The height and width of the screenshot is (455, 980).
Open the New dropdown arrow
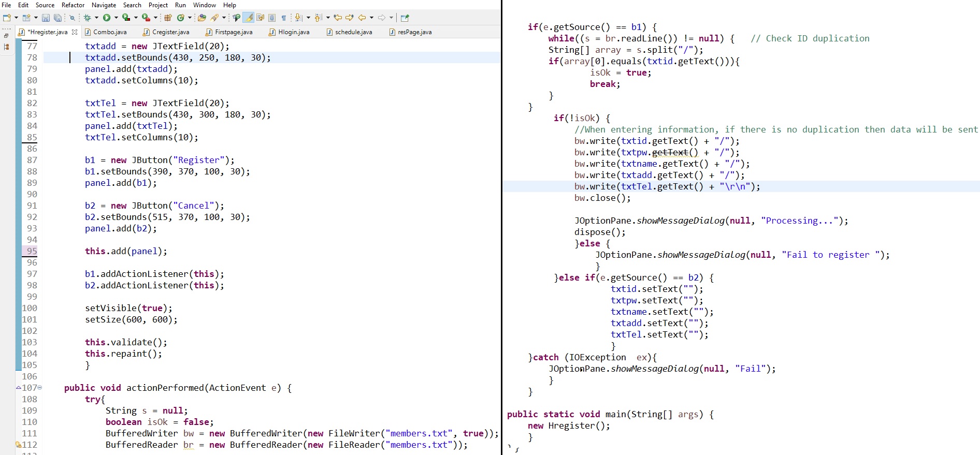tap(16, 18)
